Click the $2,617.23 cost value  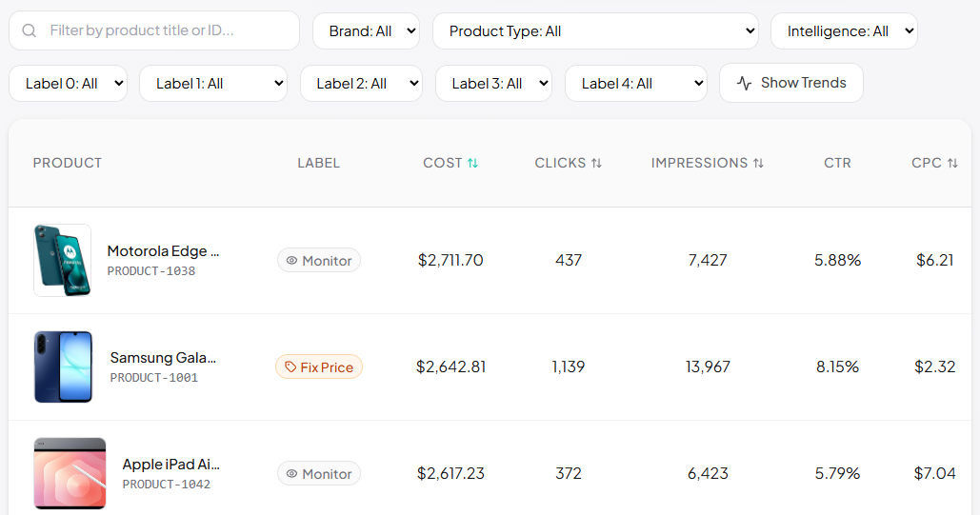click(450, 474)
